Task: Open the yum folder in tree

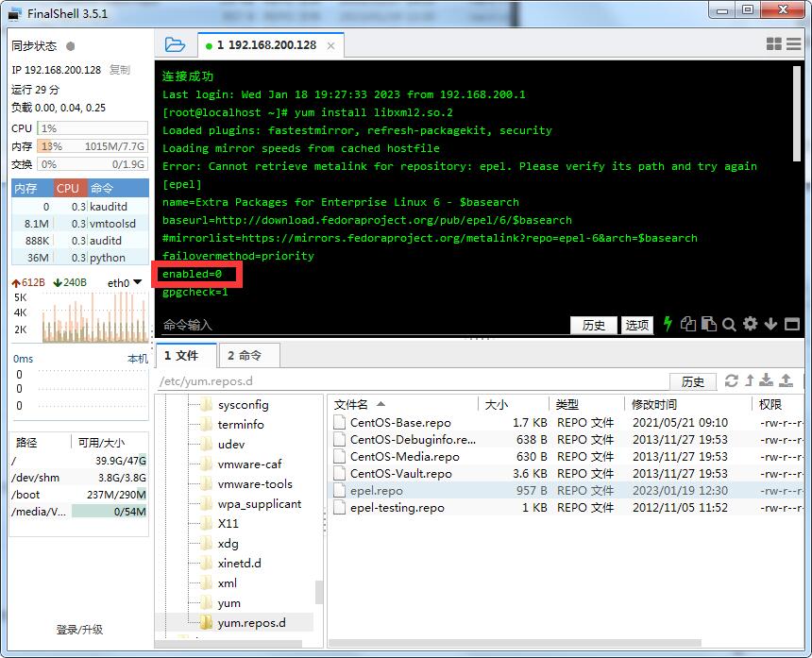Action: pyautogui.click(x=228, y=602)
